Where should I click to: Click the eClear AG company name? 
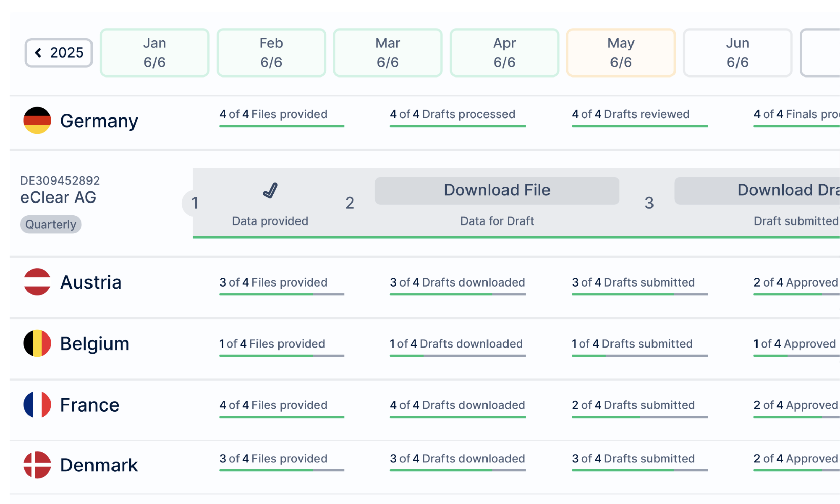click(x=58, y=198)
